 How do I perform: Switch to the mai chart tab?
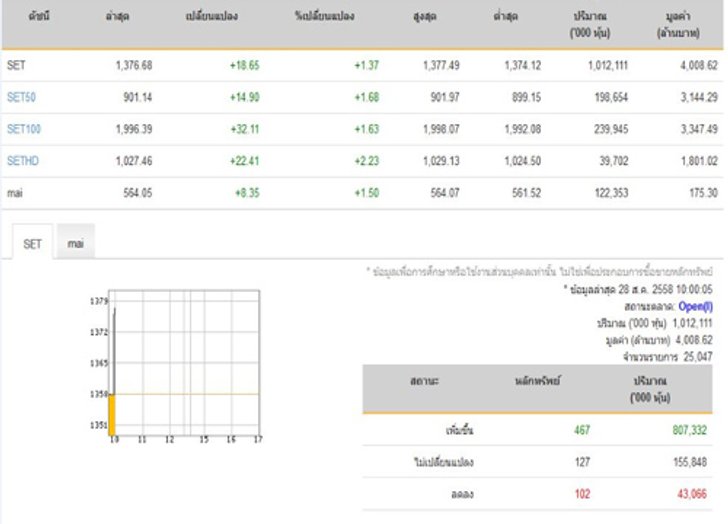tap(76, 242)
